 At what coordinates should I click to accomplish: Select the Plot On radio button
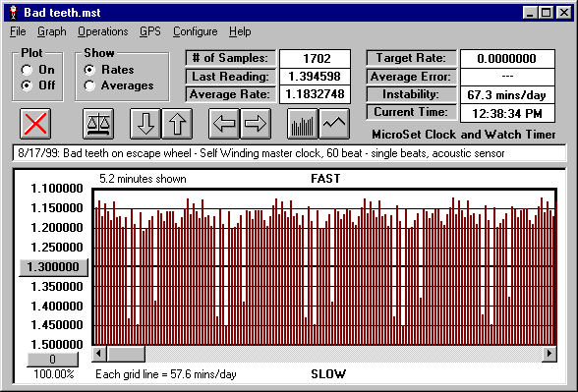(x=27, y=70)
